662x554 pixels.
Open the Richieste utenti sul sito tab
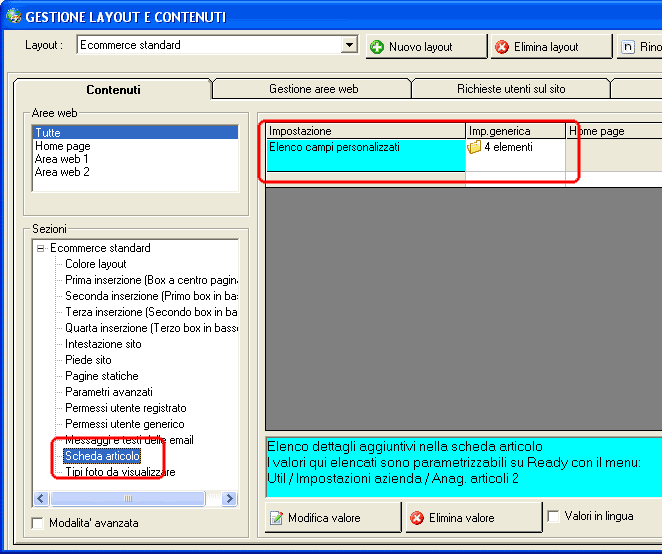coord(511,89)
